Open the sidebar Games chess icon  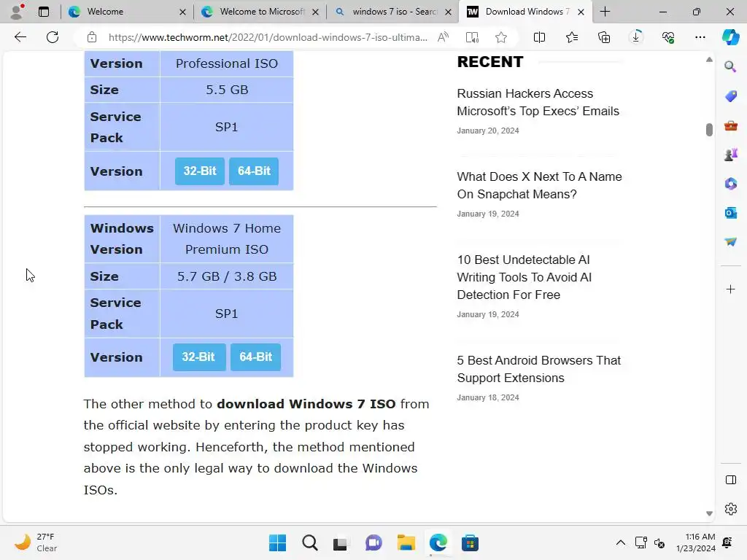[730, 155]
